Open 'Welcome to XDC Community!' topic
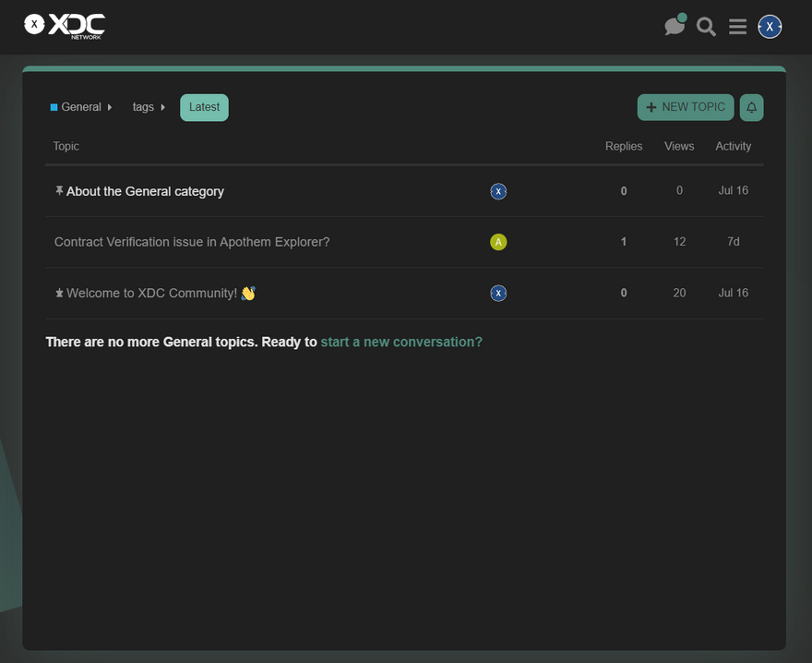The width and height of the screenshot is (812, 663). point(151,293)
